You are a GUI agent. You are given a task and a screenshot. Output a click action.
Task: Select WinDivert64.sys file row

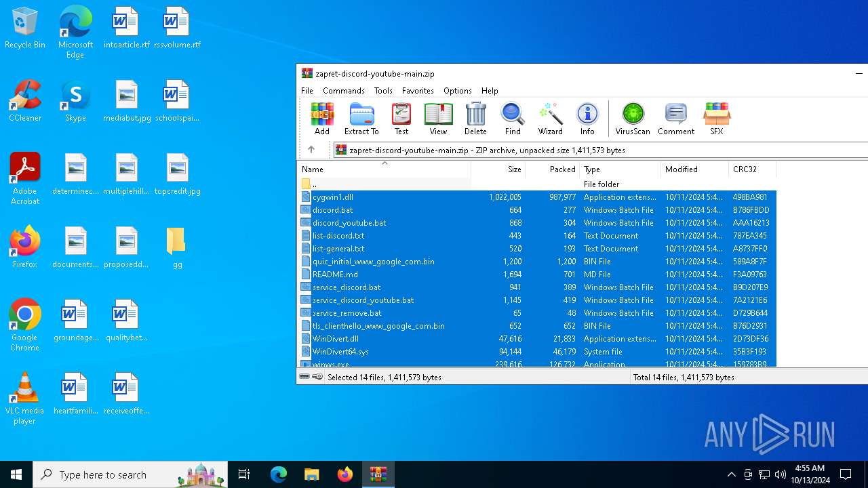[x=537, y=351]
